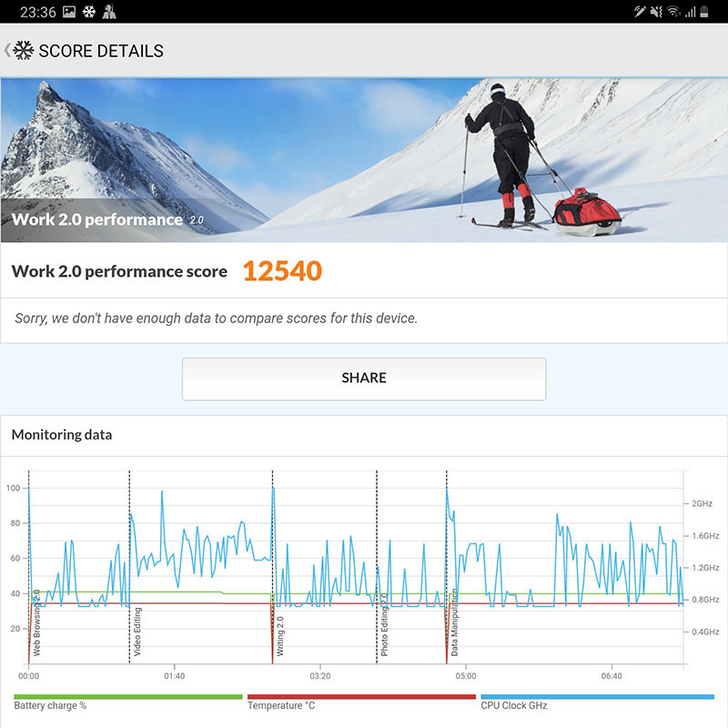Tap the 0.4GHz axis label
Screen dimensions: 728x728
tap(705, 632)
